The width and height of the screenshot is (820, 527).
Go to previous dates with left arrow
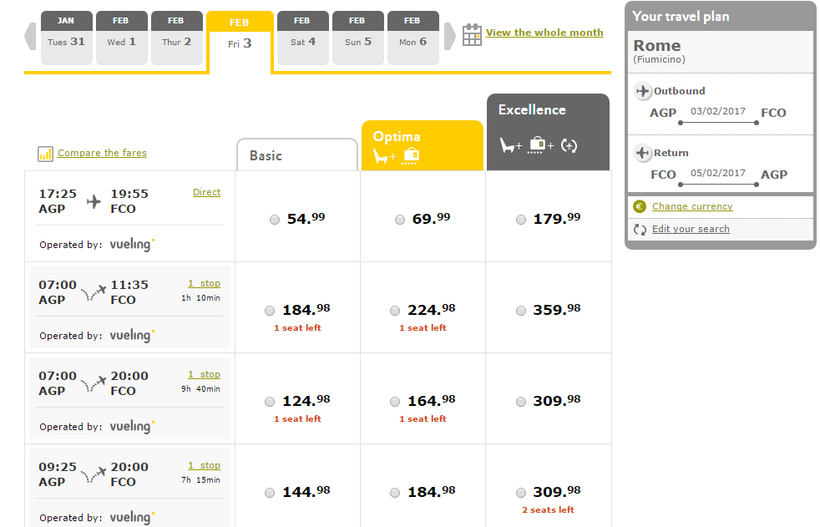tap(30, 37)
